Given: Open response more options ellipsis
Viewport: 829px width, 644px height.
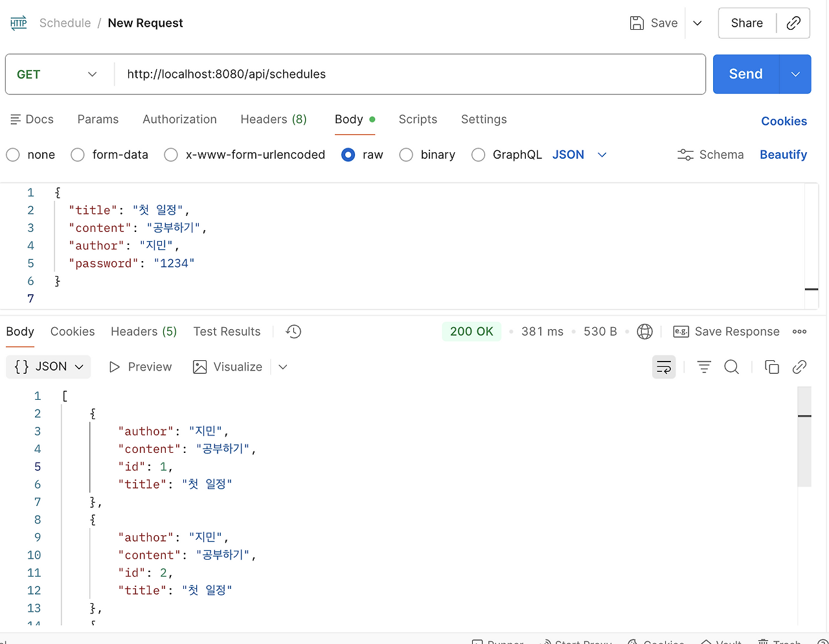Looking at the screenshot, I should pos(800,332).
